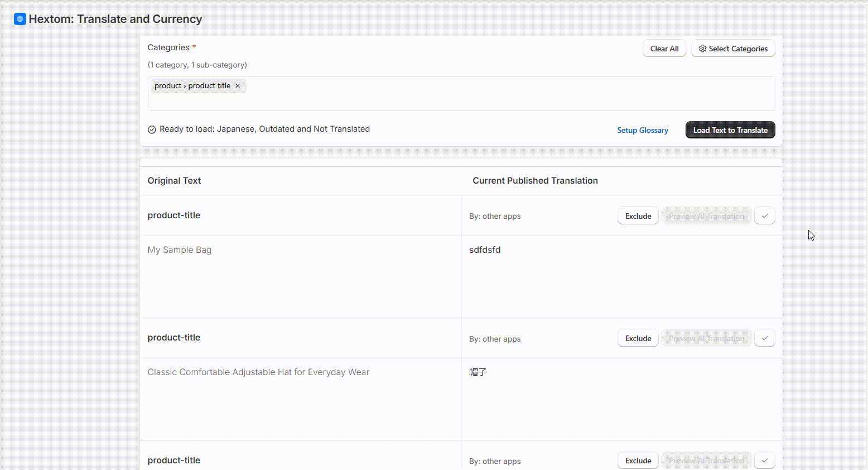Click the 'sdfdsfd' published translation
The width and height of the screenshot is (868, 470).
[485, 250]
